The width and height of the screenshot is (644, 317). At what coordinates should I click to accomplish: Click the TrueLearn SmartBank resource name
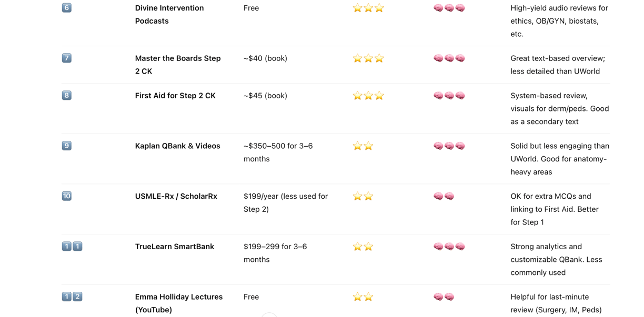click(x=175, y=247)
